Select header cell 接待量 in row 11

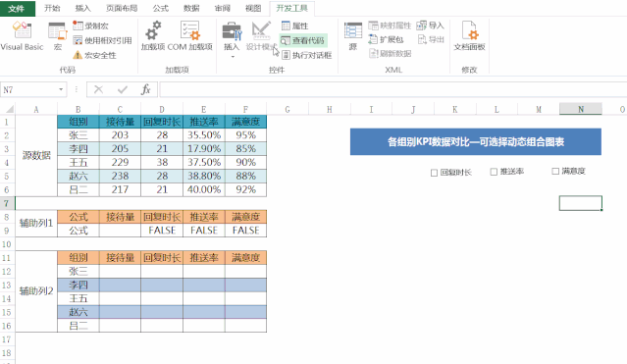120,258
